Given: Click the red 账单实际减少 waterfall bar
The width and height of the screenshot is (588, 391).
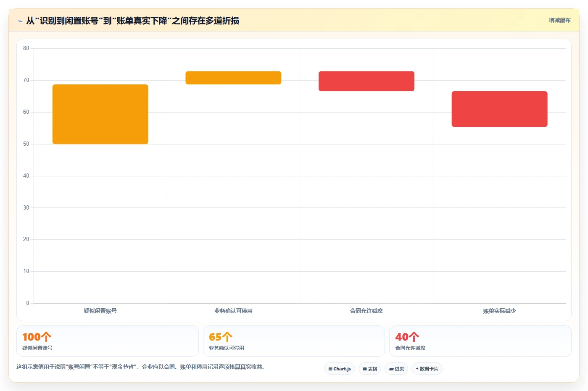Looking at the screenshot, I should click(499, 109).
